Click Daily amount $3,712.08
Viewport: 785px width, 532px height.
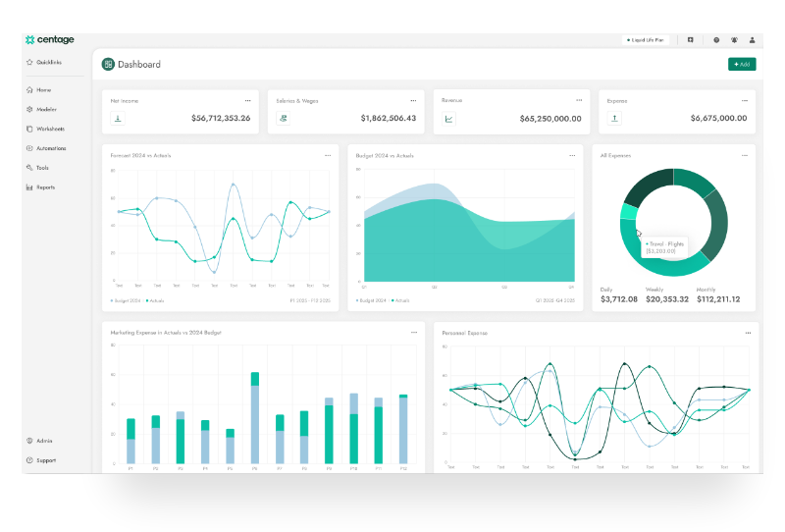coord(619,299)
